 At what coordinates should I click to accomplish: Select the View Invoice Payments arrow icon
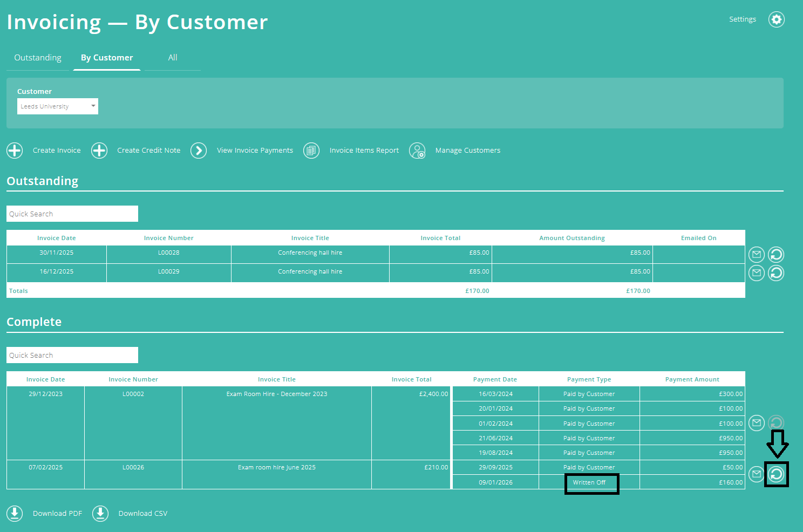[199, 151]
